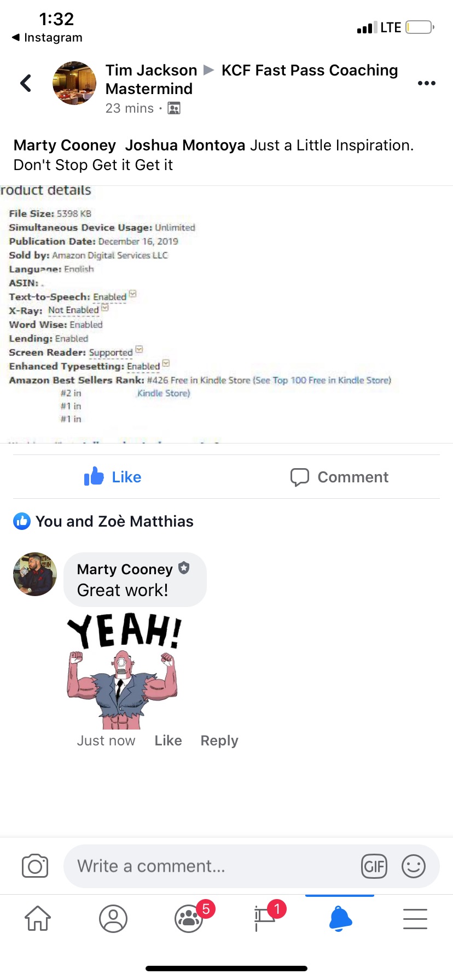Go to Home feed tab
Image resolution: width=453 pixels, height=980 pixels.
(x=38, y=918)
